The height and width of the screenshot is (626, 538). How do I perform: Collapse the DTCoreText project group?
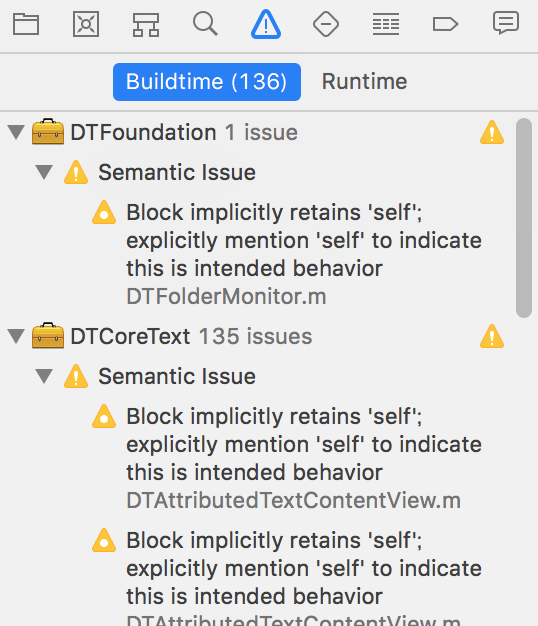point(16,336)
